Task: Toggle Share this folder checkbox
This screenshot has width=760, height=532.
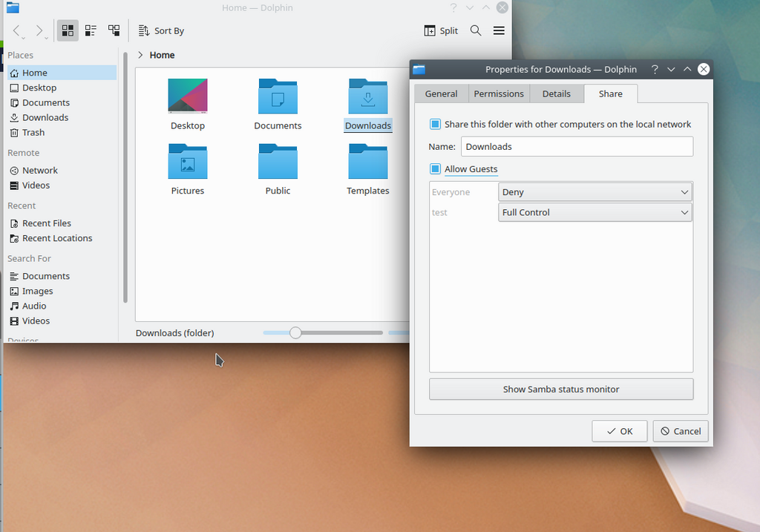Action: pos(436,124)
